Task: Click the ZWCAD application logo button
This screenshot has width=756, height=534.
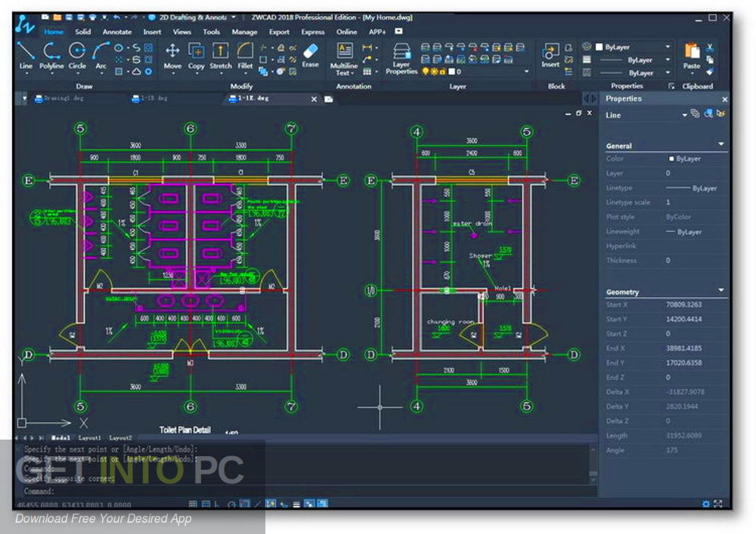Action: 25,25
